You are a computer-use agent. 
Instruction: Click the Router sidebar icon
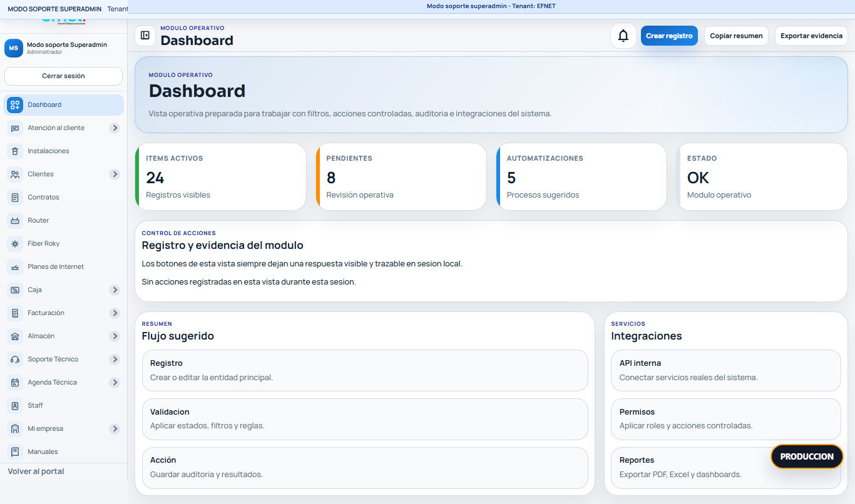tap(15, 220)
